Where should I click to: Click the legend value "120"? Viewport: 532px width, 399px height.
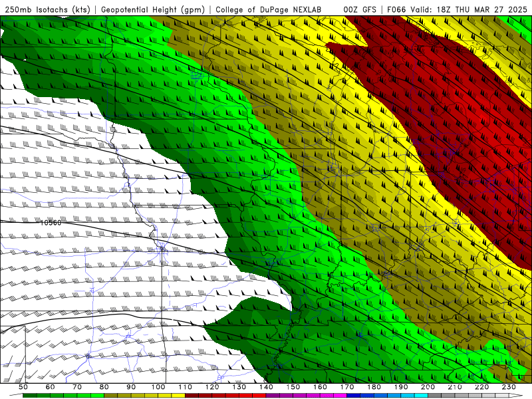tap(212, 387)
